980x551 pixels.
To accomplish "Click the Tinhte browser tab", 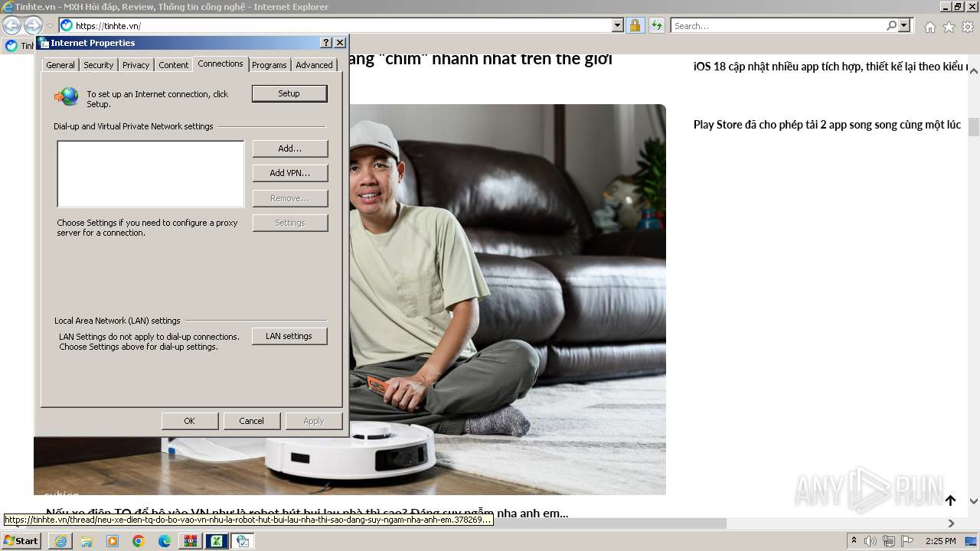I will (x=19, y=46).
